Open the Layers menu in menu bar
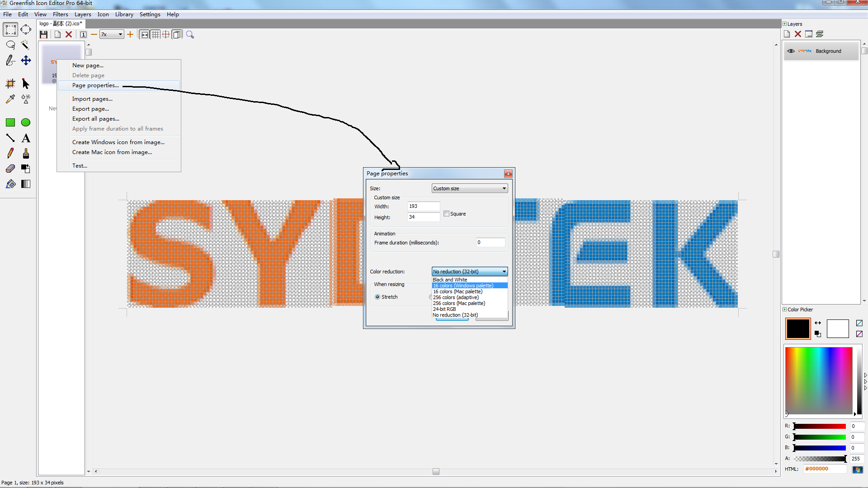Image resolution: width=868 pixels, height=488 pixels. (x=83, y=14)
